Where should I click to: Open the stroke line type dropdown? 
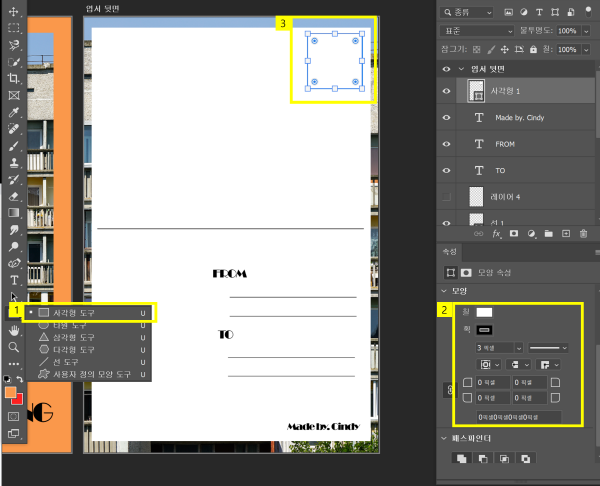(x=548, y=348)
